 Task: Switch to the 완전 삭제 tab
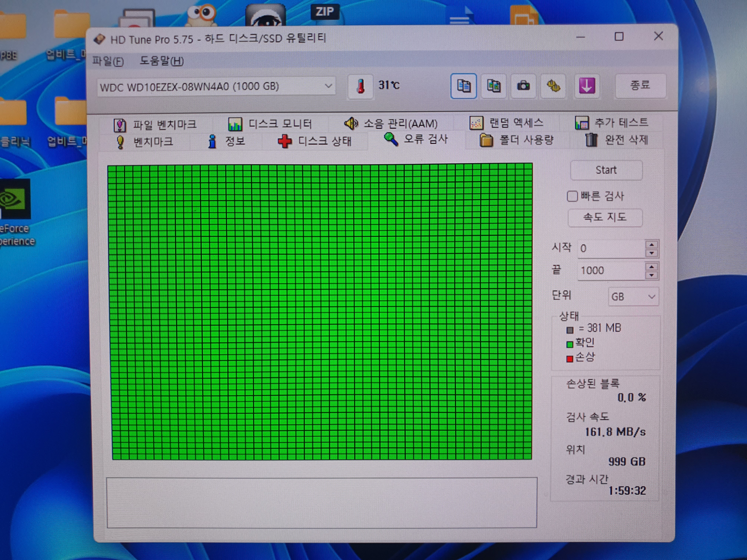[x=616, y=139]
